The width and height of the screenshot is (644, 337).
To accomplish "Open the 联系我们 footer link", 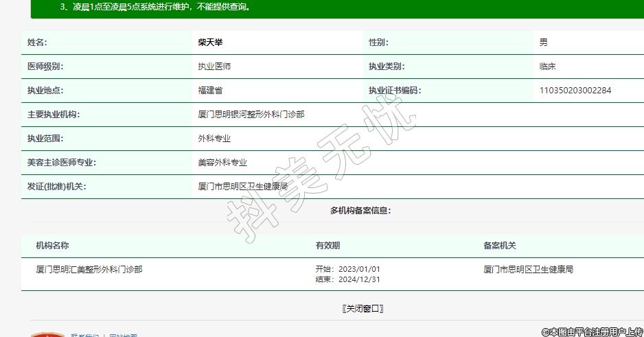I will (84, 335).
